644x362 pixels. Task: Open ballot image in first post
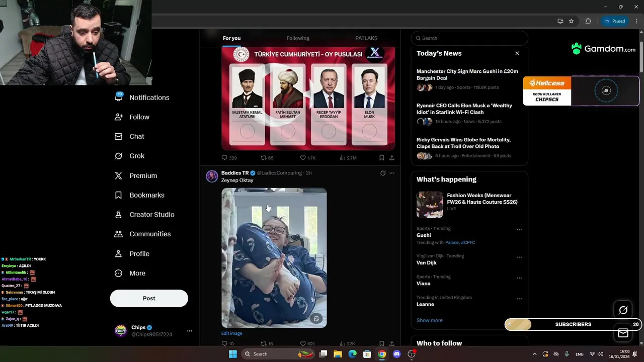click(x=308, y=98)
